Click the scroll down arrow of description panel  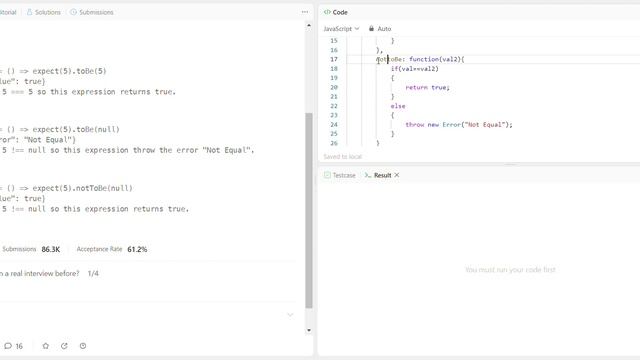pos(309,330)
